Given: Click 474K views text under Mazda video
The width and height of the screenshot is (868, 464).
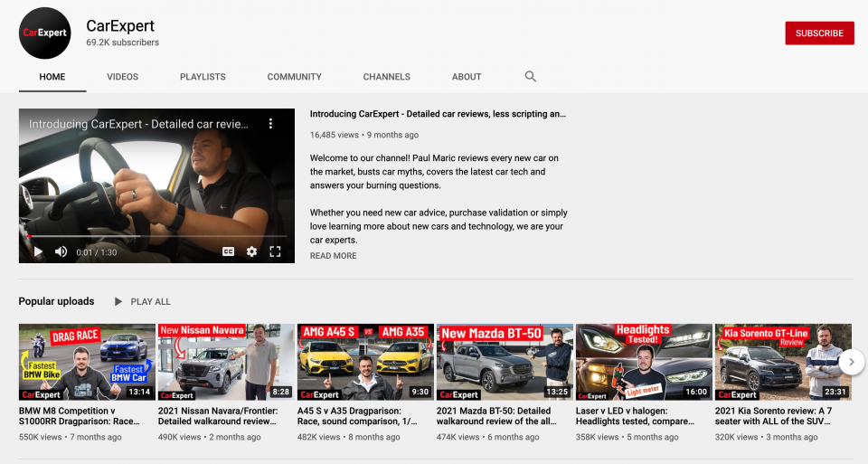Looking at the screenshot, I should click(x=458, y=437).
